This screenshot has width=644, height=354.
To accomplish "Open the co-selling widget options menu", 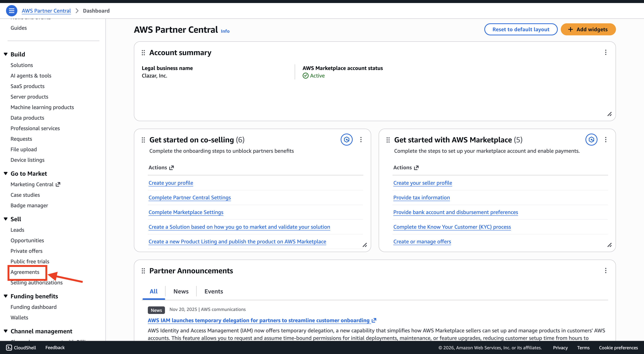I will (361, 140).
